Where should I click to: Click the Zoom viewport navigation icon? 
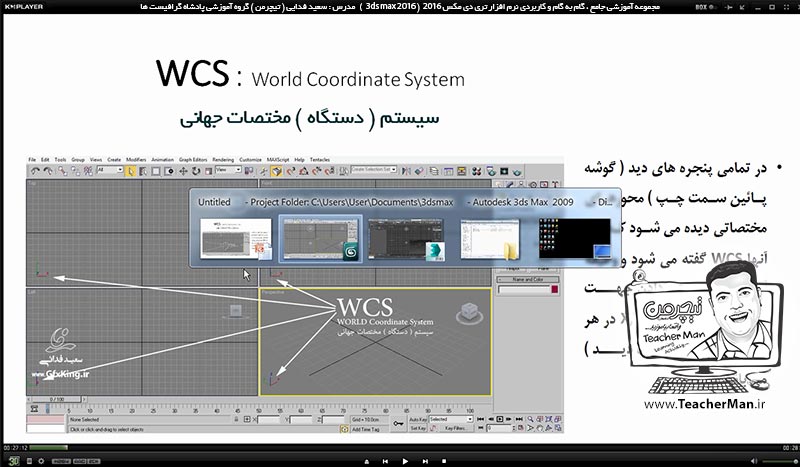point(531,419)
